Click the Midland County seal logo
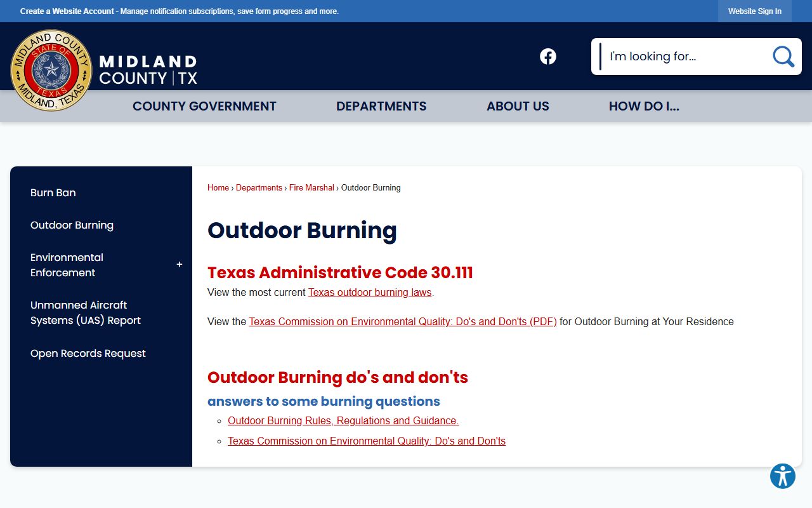The height and width of the screenshot is (508, 812). pyautogui.click(x=51, y=70)
